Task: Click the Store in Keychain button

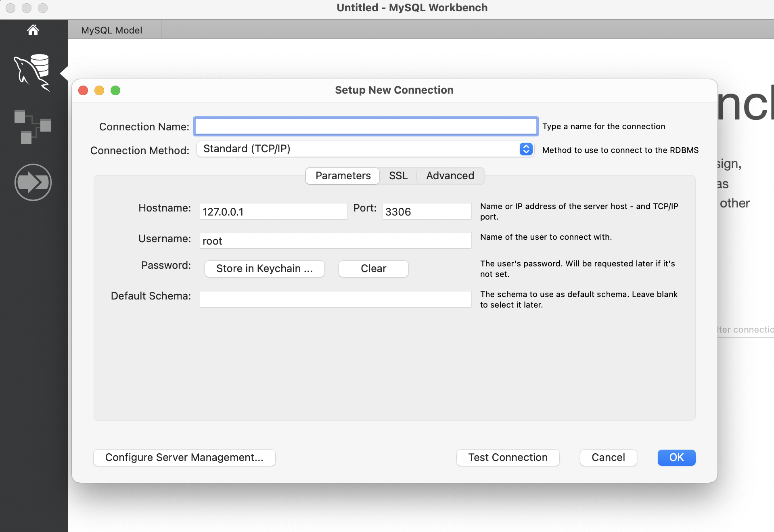Action: [265, 269]
